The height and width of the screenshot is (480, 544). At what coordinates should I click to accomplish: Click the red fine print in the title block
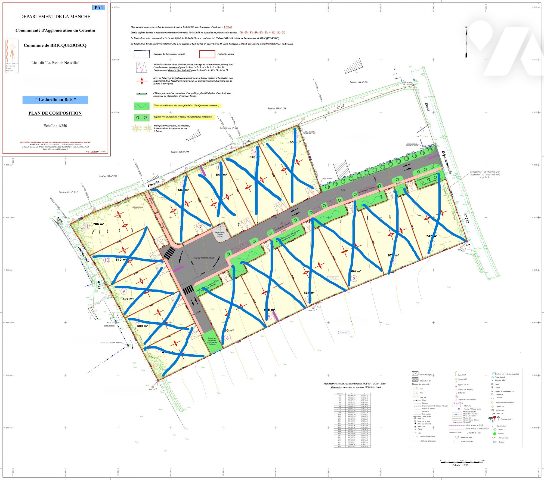[x=55, y=146]
